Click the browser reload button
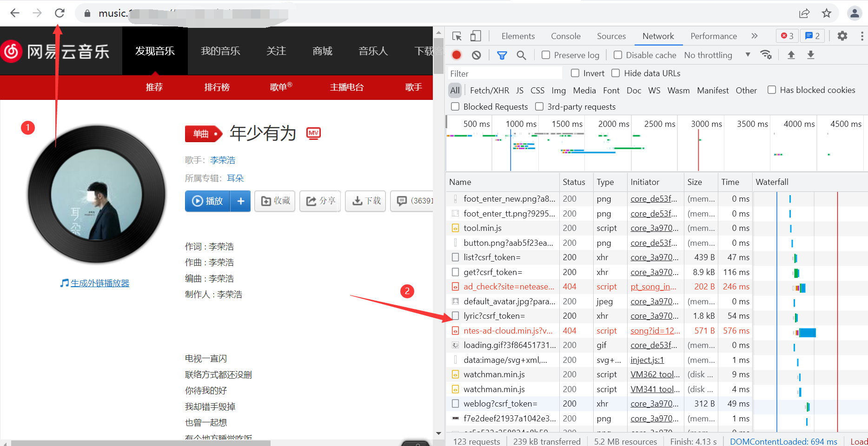The height and width of the screenshot is (446, 868). pyautogui.click(x=60, y=13)
